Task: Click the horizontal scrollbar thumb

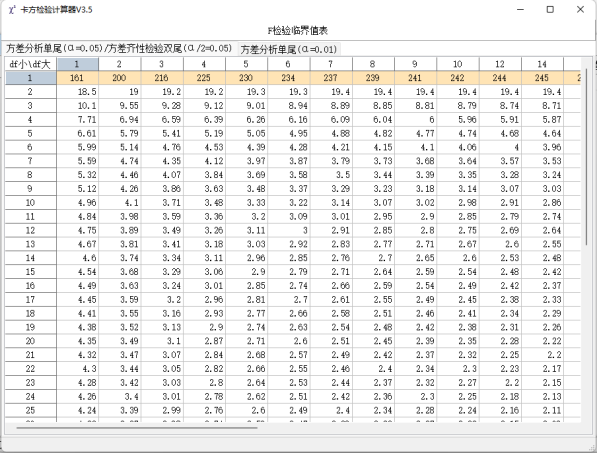Action: tap(137, 428)
